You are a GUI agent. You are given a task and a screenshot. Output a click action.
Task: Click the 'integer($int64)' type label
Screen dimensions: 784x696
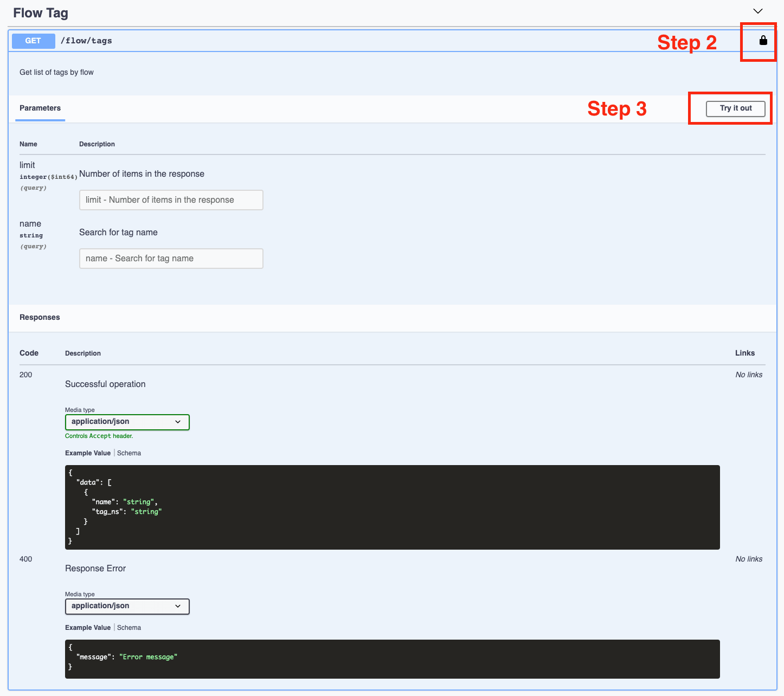[x=48, y=177]
